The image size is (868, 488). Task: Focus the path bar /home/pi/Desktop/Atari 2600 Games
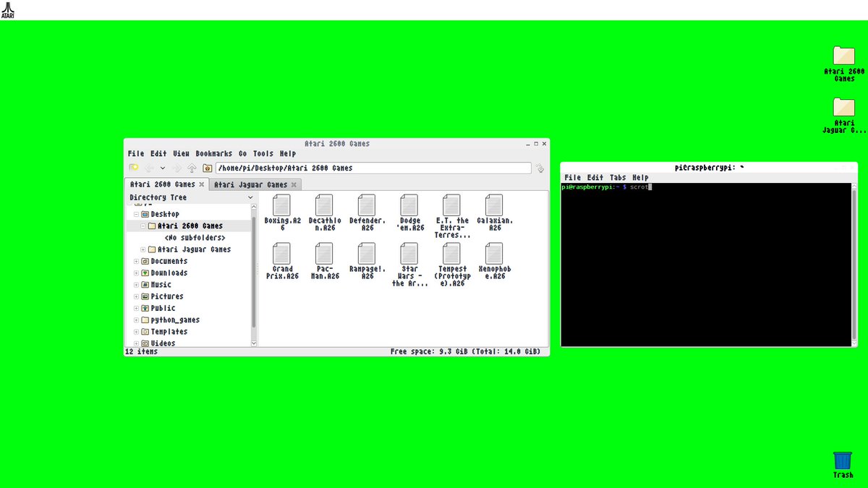click(373, 168)
